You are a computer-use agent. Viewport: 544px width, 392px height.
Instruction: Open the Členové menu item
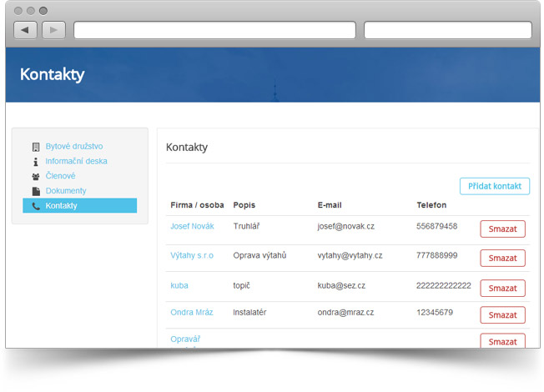[60, 177]
